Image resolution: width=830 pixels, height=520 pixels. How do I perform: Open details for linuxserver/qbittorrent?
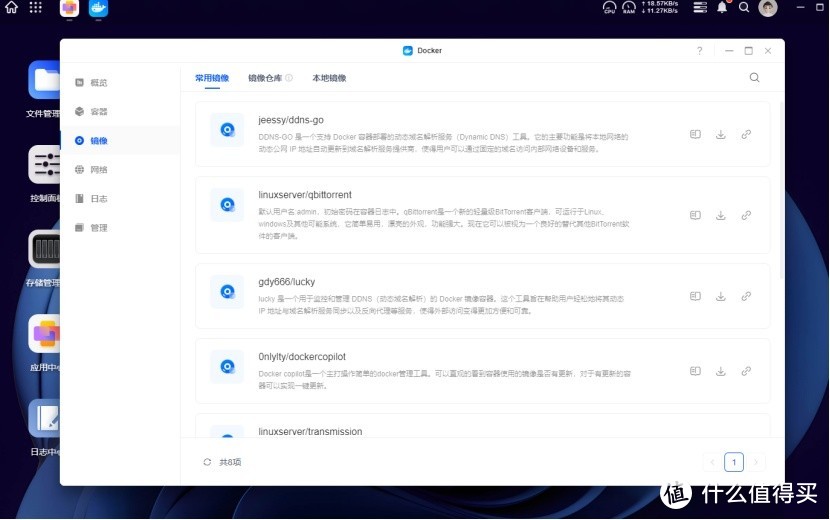coord(695,216)
